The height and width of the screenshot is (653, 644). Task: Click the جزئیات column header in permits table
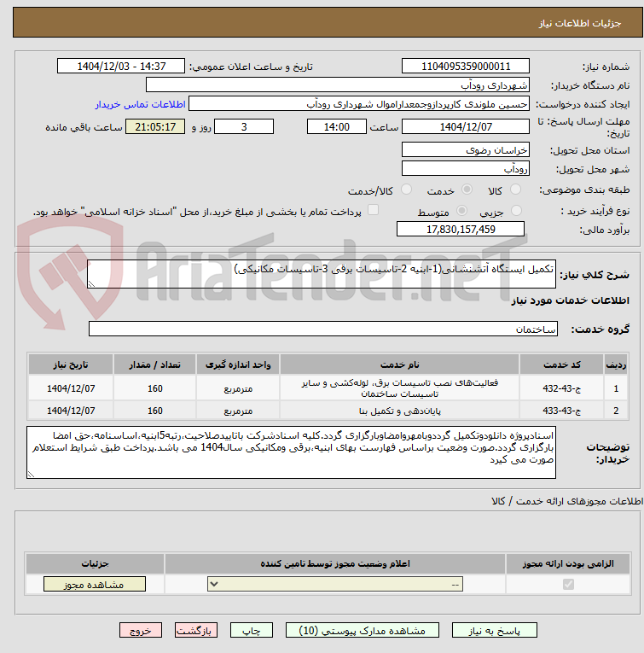click(x=95, y=563)
